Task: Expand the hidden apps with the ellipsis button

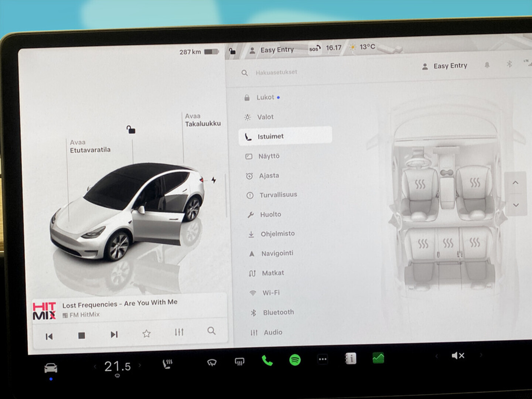Action: 322,359
